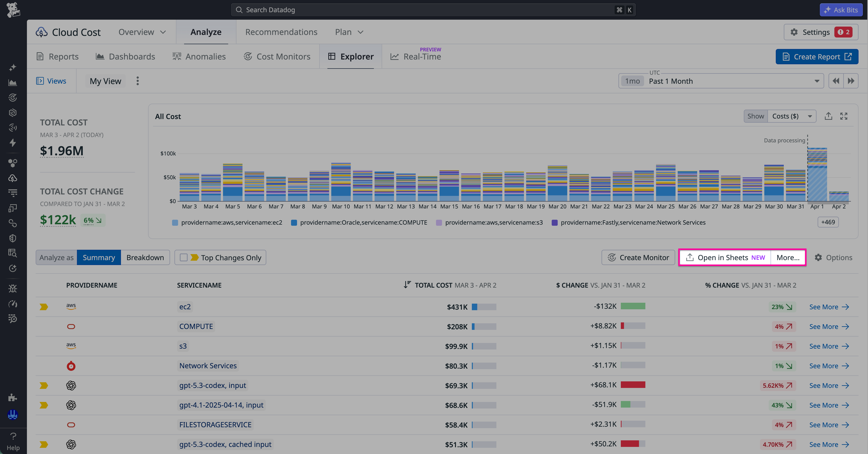
Task: Open the filter-lines icon in the sidebar
Action: 13,193
